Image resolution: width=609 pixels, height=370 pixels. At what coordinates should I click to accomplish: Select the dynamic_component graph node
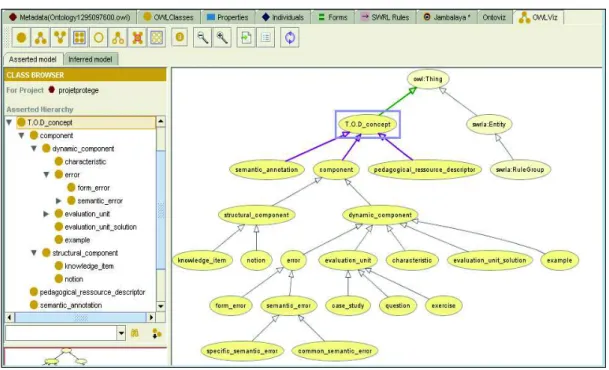(380, 215)
